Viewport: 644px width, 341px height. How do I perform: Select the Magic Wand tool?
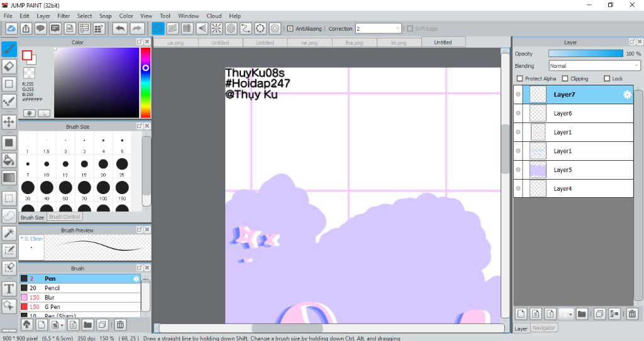pos(9,233)
